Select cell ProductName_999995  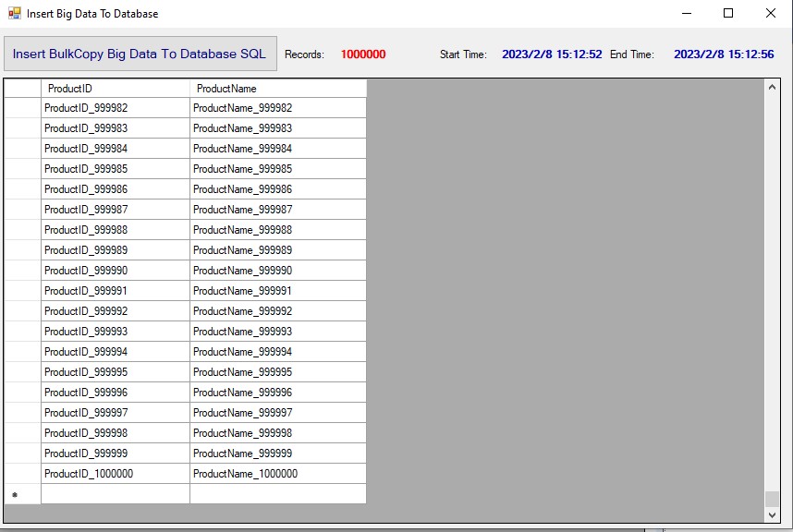coord(278,372)
